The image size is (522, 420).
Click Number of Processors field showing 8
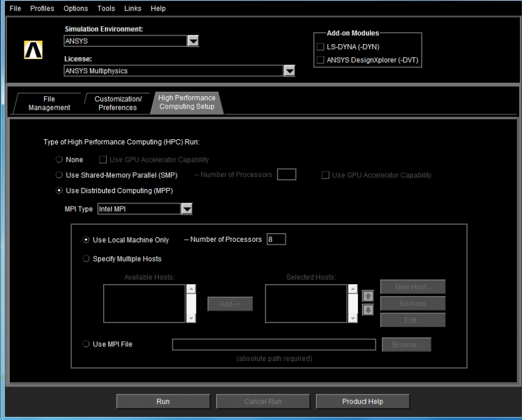(x=276, y=239)
